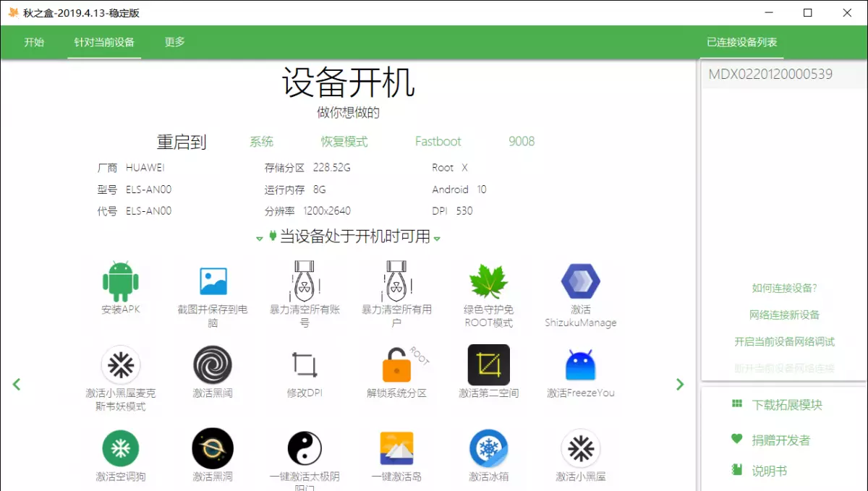The image size is (868, 491).
Task: Activate 空调狗 green snowflake icon
Action: [x=121, y=448]
